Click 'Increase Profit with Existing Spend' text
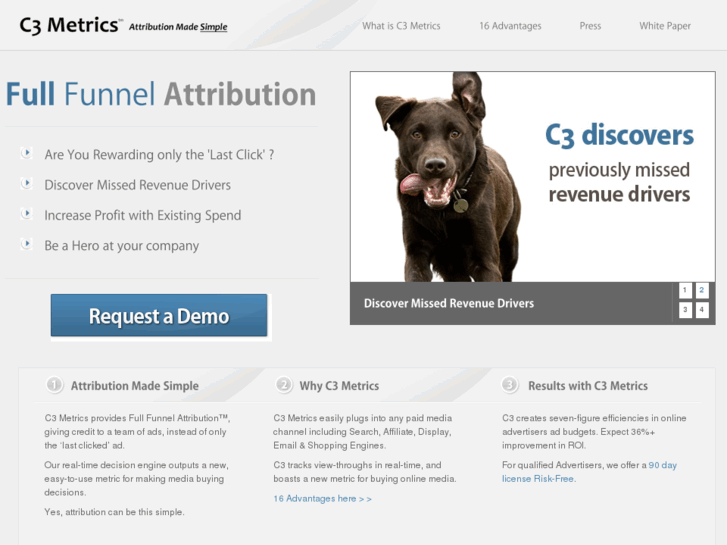This screenshot has width=727, height=545. pyautogui.click(x=143, y=216)
